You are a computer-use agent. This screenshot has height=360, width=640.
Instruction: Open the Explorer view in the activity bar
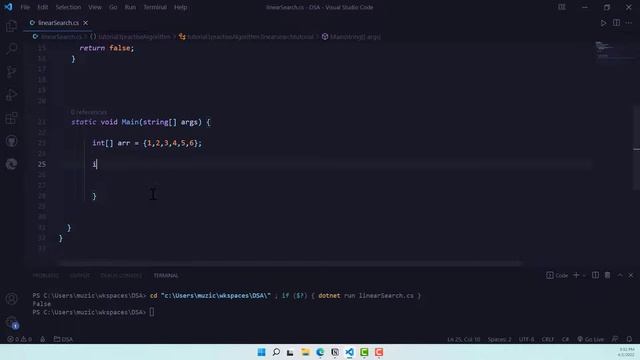[11, 26]
